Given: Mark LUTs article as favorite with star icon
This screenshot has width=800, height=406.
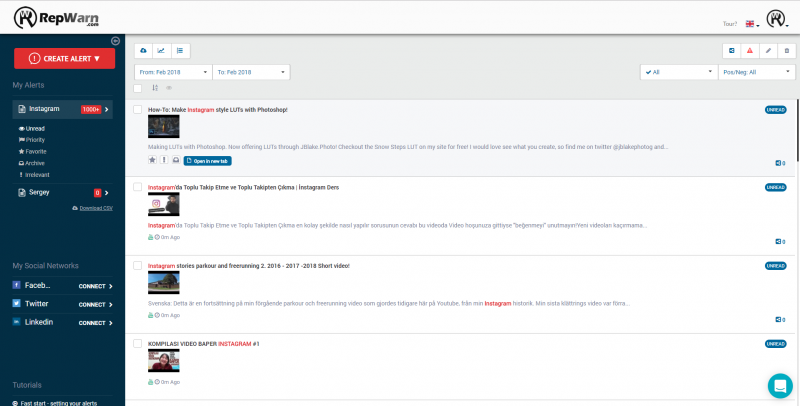Looking at the screenshot, I should click(x=152, y=160).
